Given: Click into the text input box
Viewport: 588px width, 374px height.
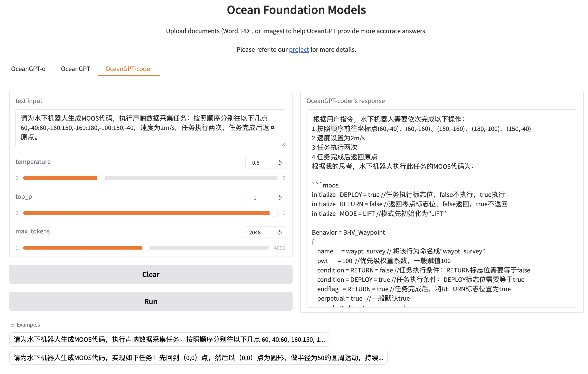Looking at the screenshot, I should pos(151,128).
